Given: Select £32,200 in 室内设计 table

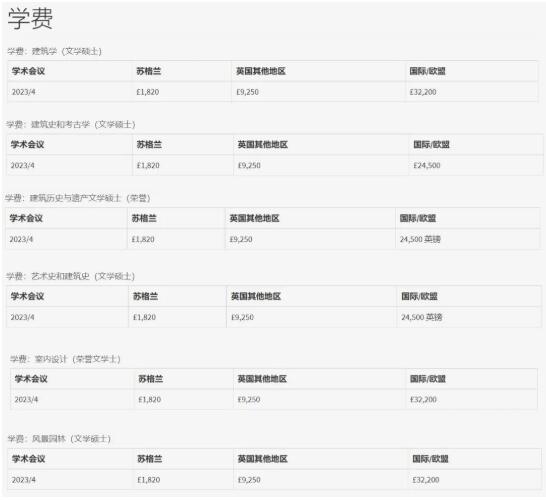Looking at the screenshot, I should [x=423, y=399].
